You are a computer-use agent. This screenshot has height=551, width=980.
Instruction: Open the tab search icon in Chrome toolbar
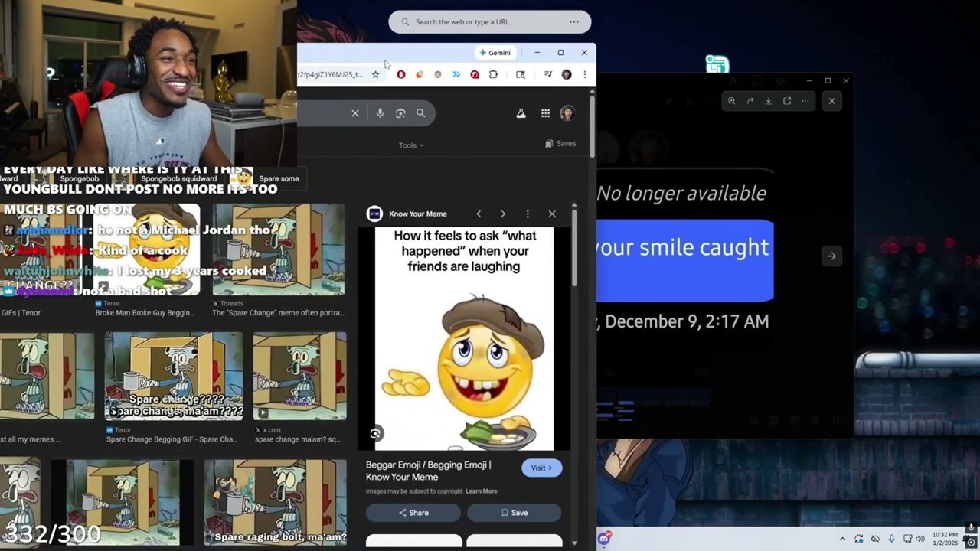[x=521, y=74]
